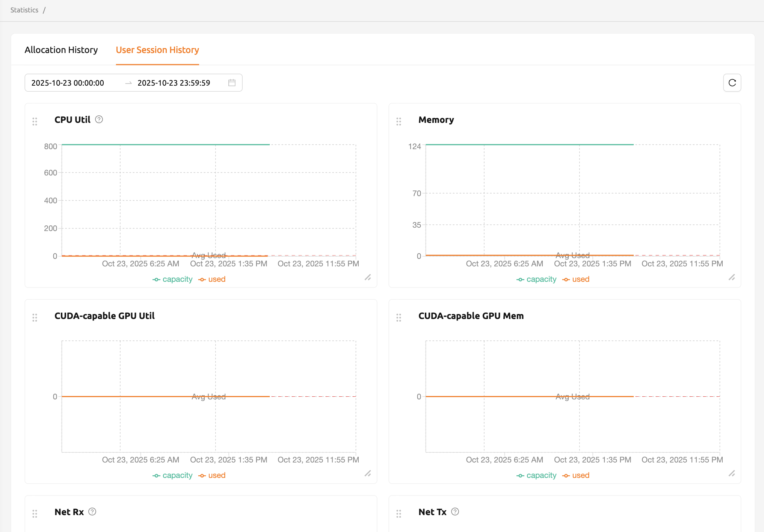Toggle used legend in CPU Util chart
This screenshot has width=764, height=532.
212,279
